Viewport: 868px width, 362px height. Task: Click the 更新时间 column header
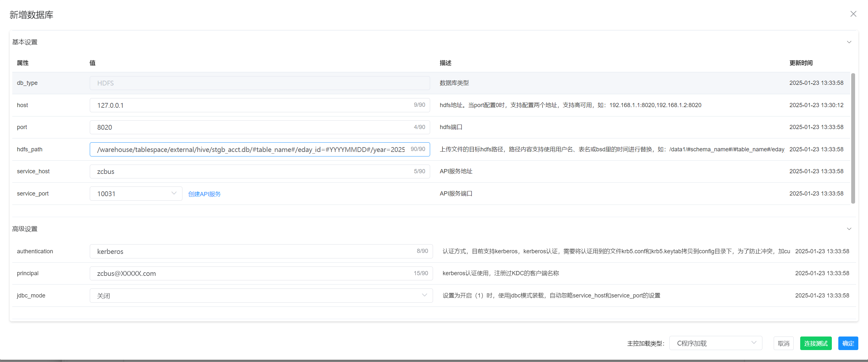801,63
